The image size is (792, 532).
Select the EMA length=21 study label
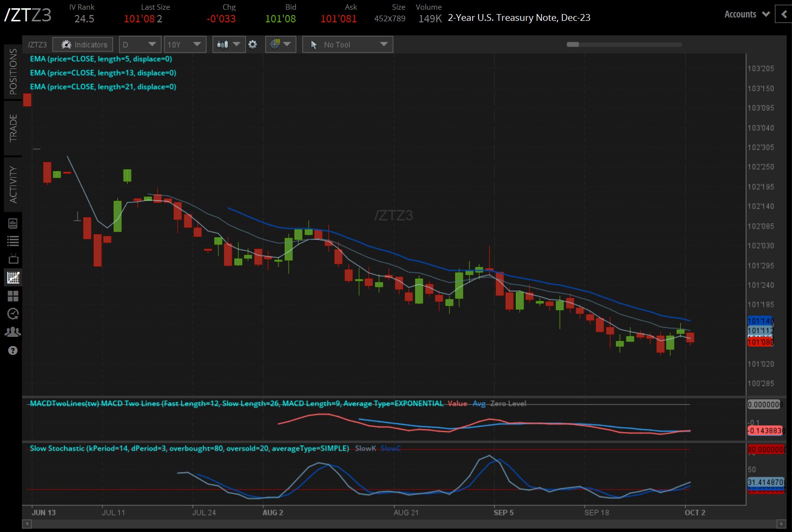tap(103, 87)
